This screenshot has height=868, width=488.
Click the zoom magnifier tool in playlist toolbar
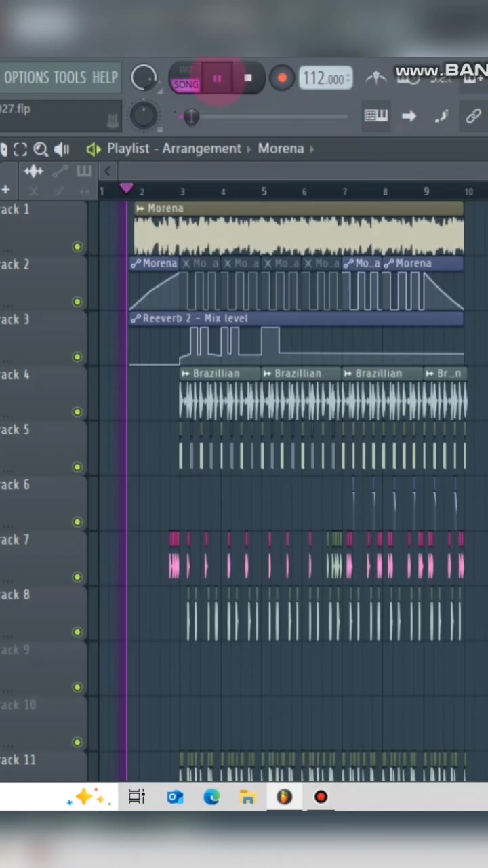coord(41,150)
